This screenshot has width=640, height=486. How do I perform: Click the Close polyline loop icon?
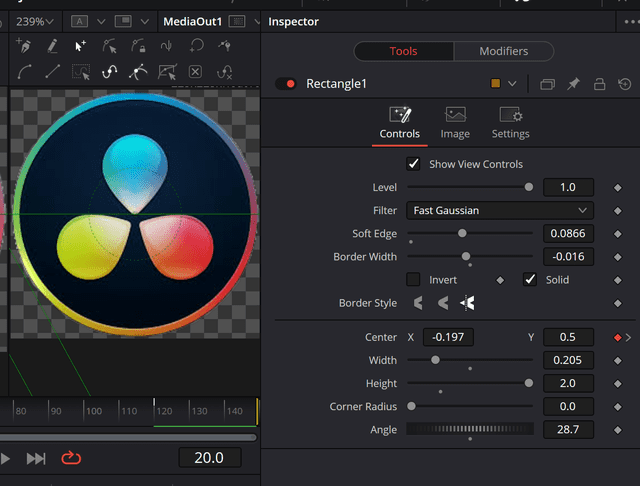tap(196, 45)
